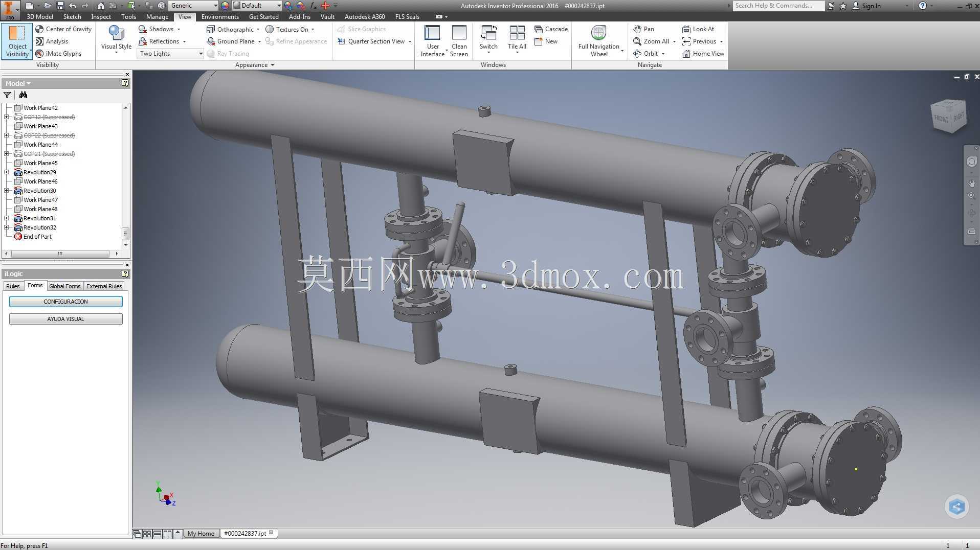Switch to the External Rules tab
This screenshot has height=550, width=980.
click(104, 286)
